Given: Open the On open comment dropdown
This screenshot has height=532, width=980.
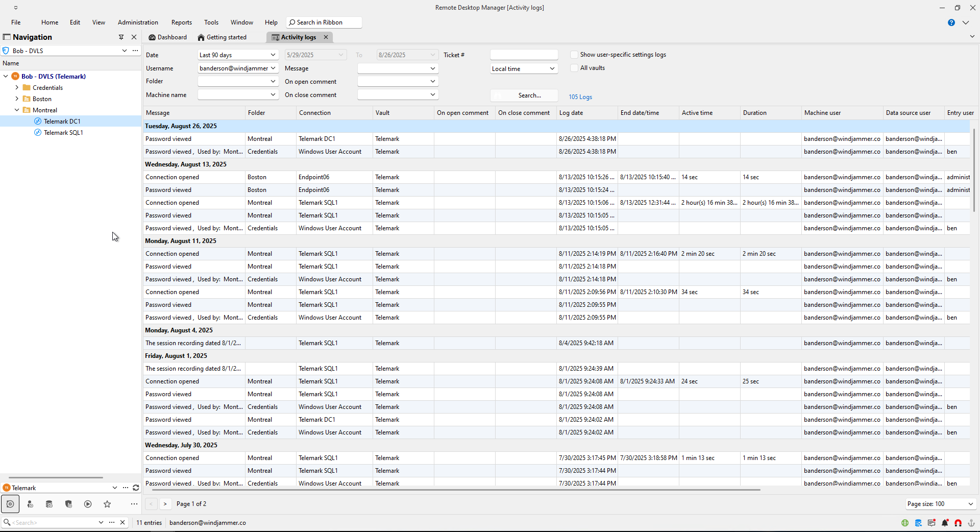Looking at the screenshot, I should pyautogui.click(x=433, y=81).
